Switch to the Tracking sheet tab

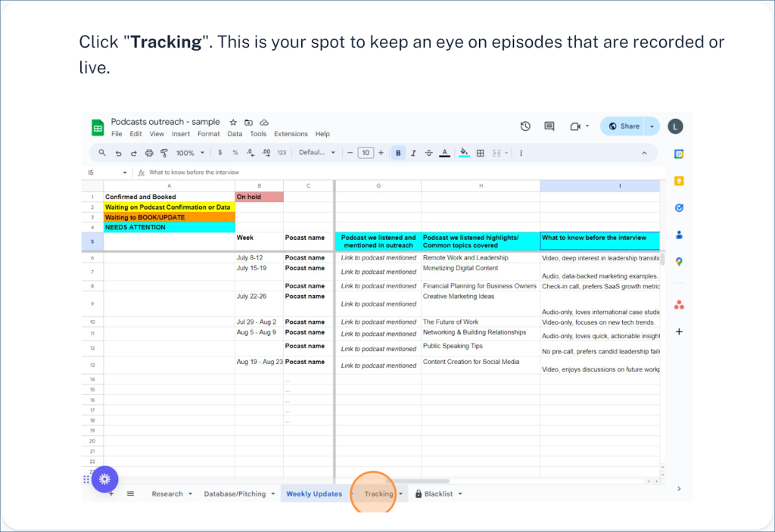tap(378, 494)
